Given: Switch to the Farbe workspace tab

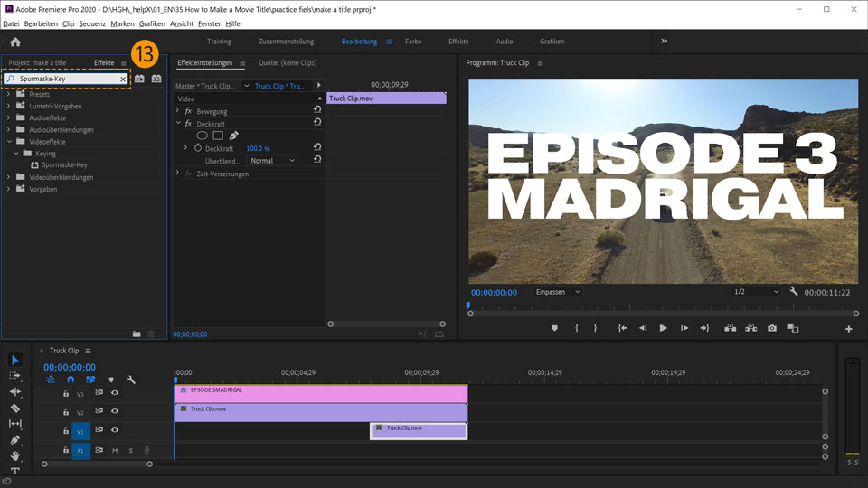Looking at the screenshot, I should tap(412, 42).
